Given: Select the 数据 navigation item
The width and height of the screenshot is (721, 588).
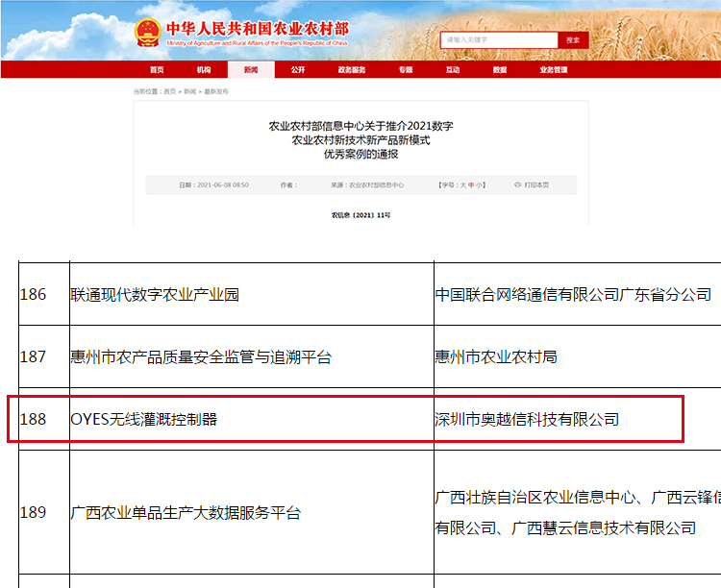Looking at the screenshot, I should [x=500, y=70].
